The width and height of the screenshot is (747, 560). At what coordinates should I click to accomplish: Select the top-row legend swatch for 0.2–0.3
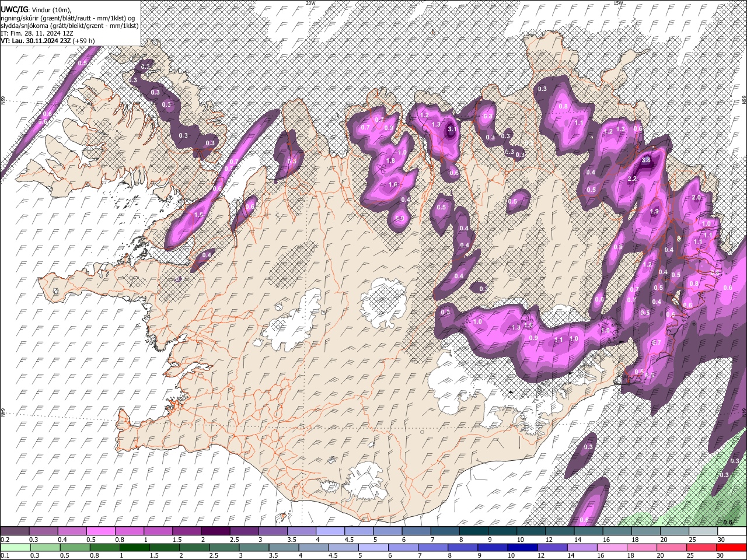[x=15, y=531]
